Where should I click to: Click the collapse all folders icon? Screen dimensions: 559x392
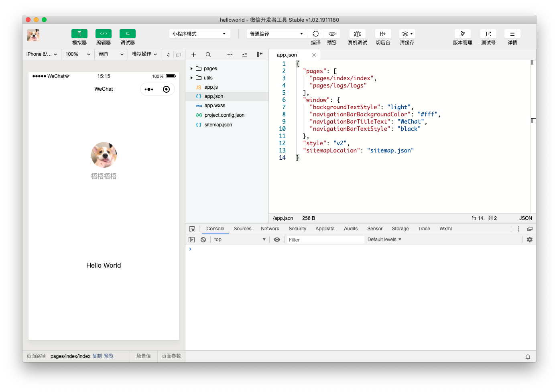pyautogui.click(x=245, y=55)
